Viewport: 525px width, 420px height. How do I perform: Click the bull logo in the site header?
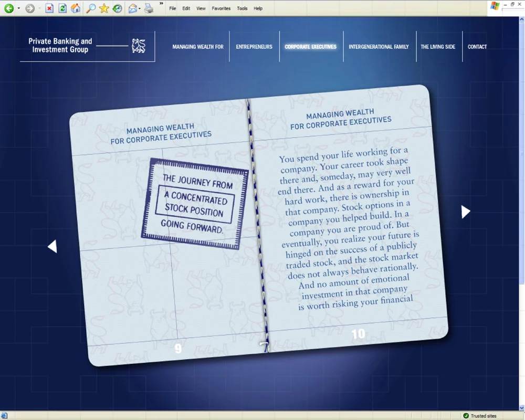click(x=139, y=46)
